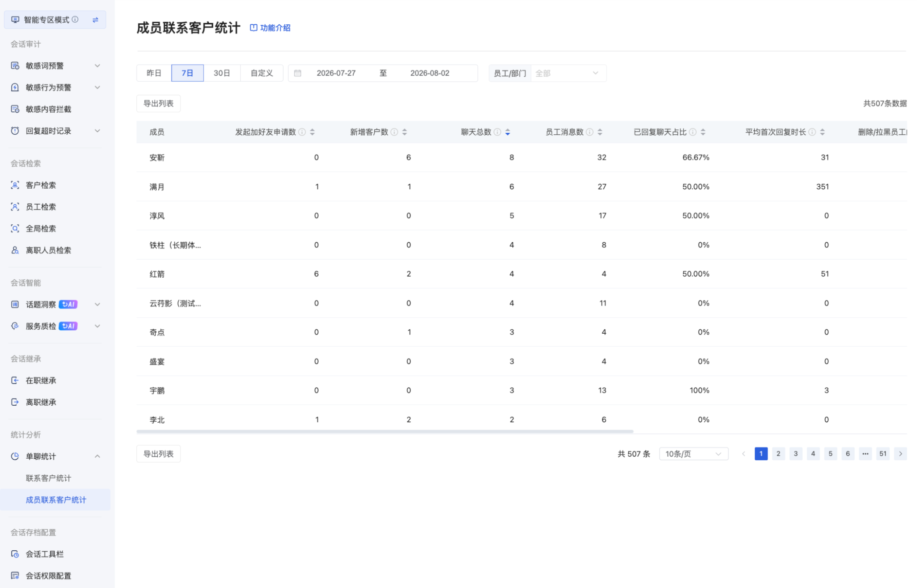917x588 pixels.
Task: Click the 单聊统计 chart icon
Action: 15,457
